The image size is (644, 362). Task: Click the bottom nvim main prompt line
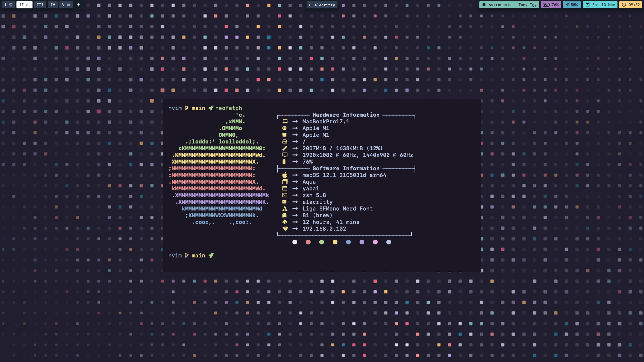pos(191,255)
